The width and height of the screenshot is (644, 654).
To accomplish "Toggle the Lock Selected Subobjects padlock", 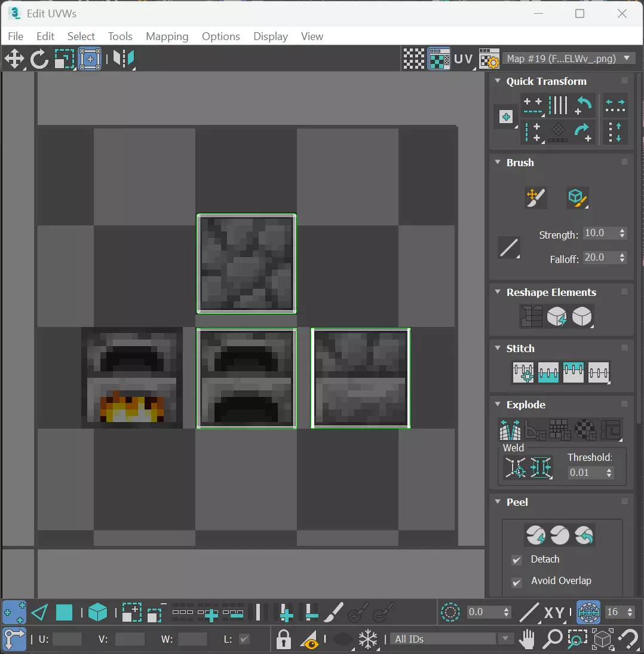I will coord(283,639).
